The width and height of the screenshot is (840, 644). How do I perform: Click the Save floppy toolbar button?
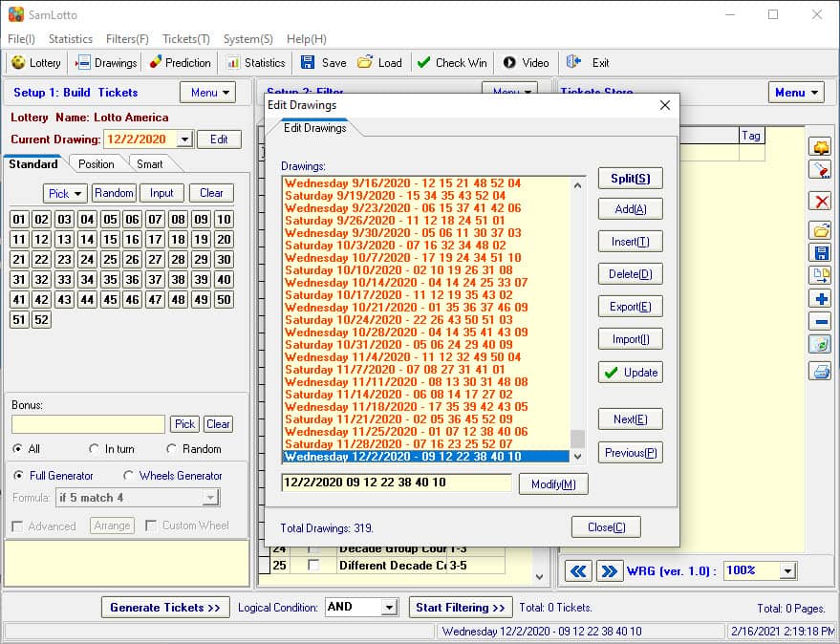click(x=324, y=63)
